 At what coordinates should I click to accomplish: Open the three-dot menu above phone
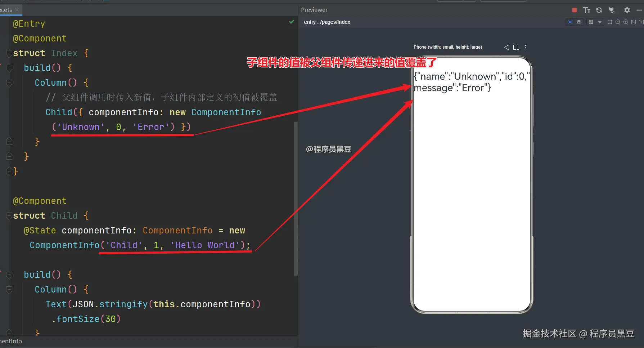point(526,47)
